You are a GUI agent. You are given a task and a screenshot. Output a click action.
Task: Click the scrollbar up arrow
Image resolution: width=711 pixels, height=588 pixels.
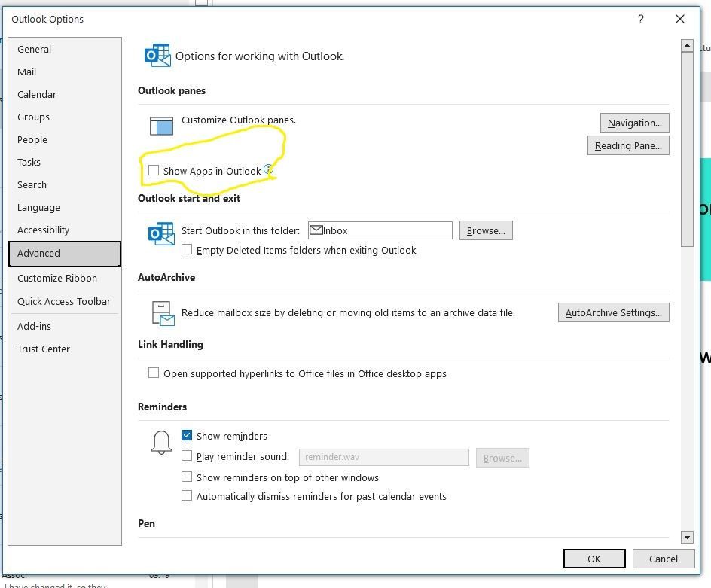(x=687, y=45)
